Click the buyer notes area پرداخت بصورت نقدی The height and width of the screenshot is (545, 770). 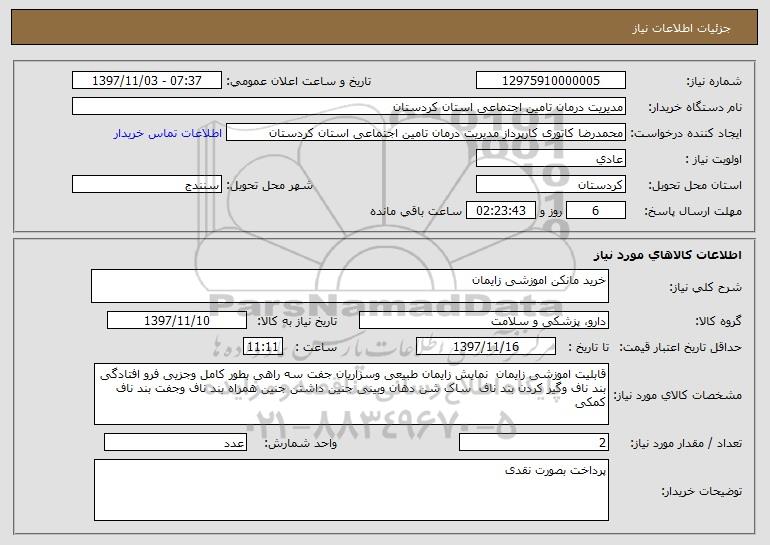click(351, 490)
